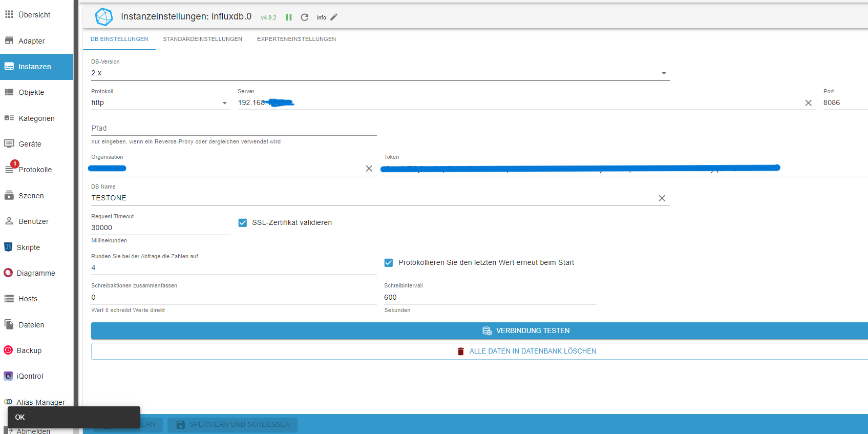
Task: Click Schreibaktionen zusammenfassen field
Action: 234,298
